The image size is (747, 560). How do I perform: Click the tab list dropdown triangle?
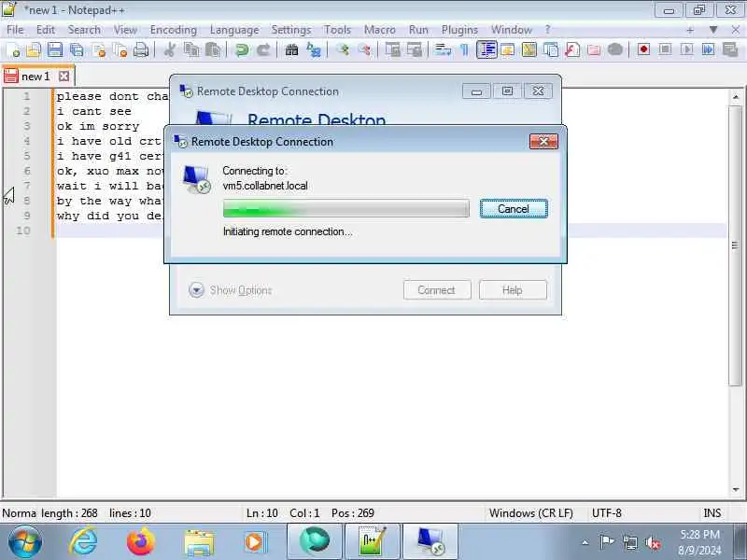tap(713, 30)
